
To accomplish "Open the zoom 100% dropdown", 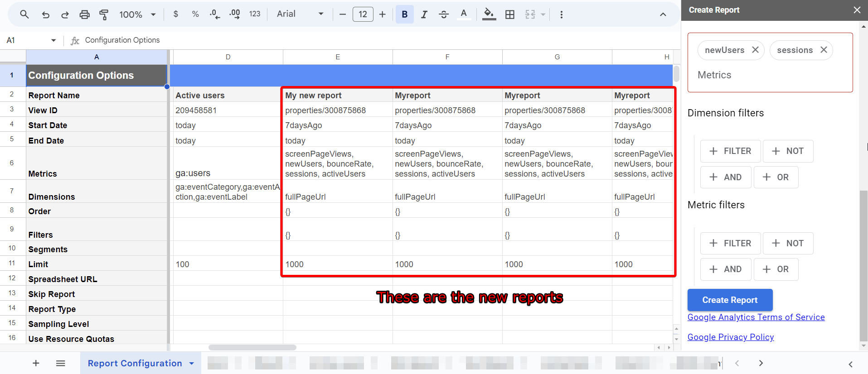I will (137, 14).
